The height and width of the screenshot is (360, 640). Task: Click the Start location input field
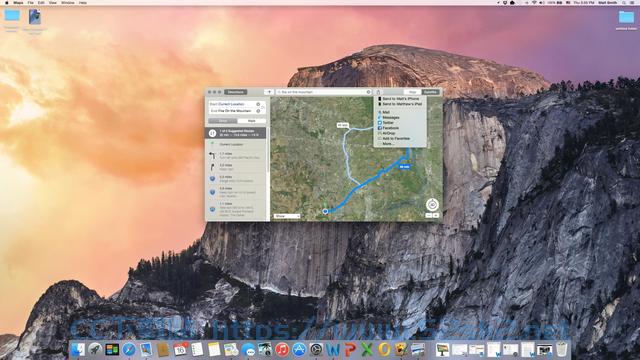click(x=233, y=104)
